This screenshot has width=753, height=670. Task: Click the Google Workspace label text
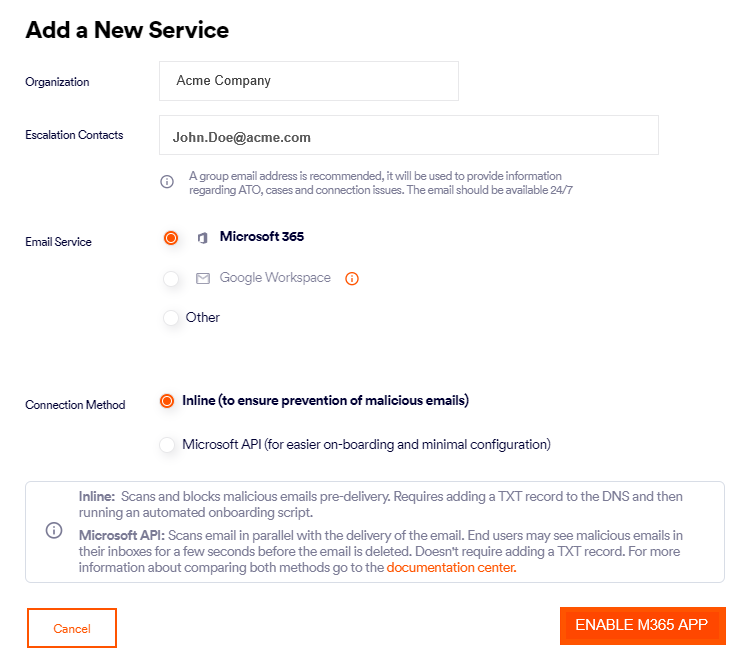point(275,278)
